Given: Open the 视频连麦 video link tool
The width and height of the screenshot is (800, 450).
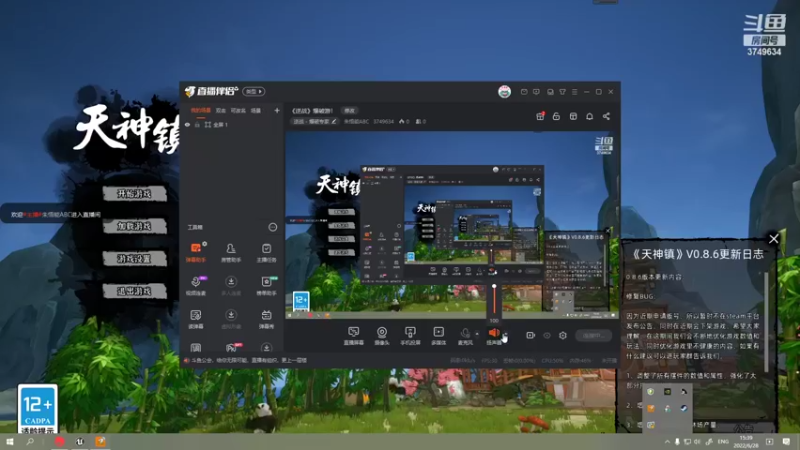Looking at the screenshot, I should click(195, 285).
